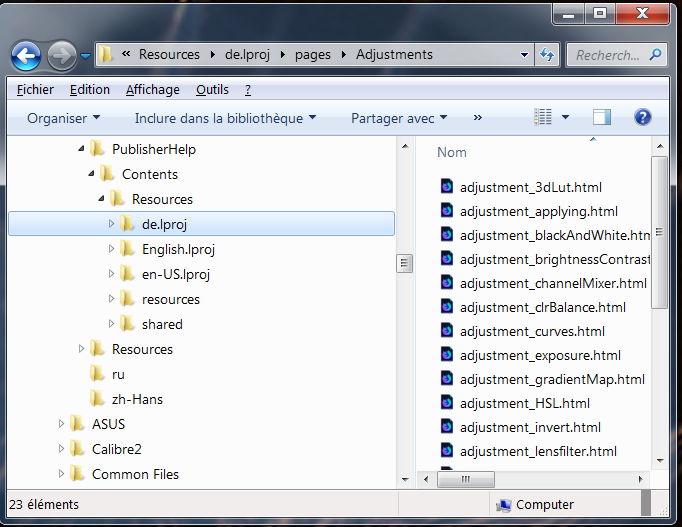Select the PublisherHelp folder icon

click(x=97, y=149)
